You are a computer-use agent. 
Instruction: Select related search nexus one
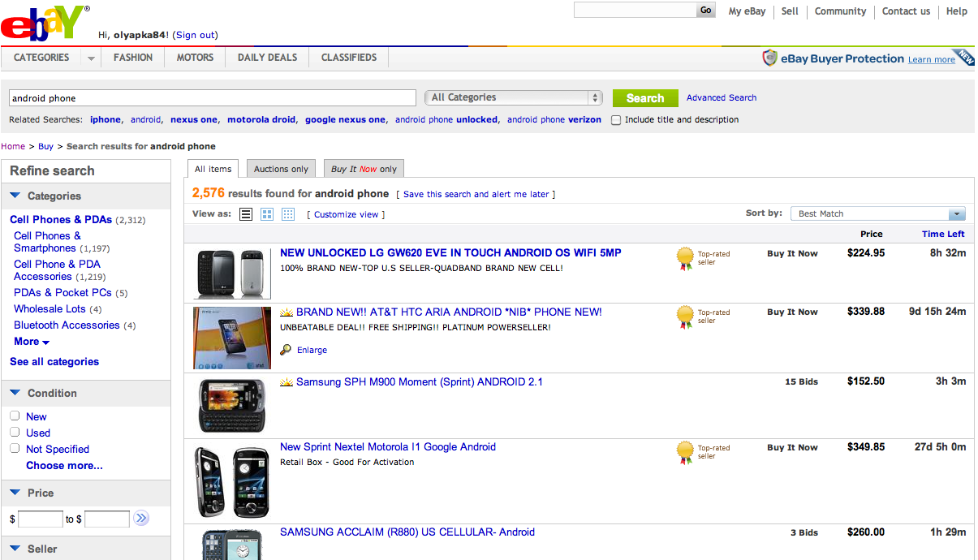tap(194, 120)
